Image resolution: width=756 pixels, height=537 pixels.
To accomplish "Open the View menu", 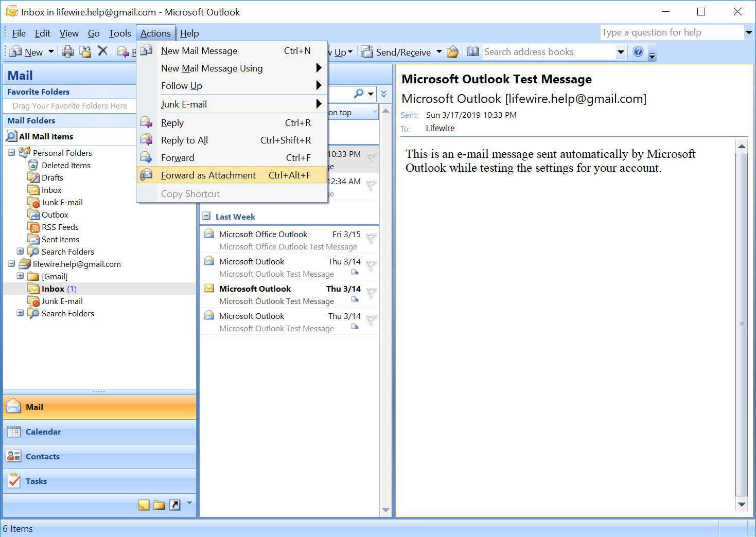I will click(69, 33).
